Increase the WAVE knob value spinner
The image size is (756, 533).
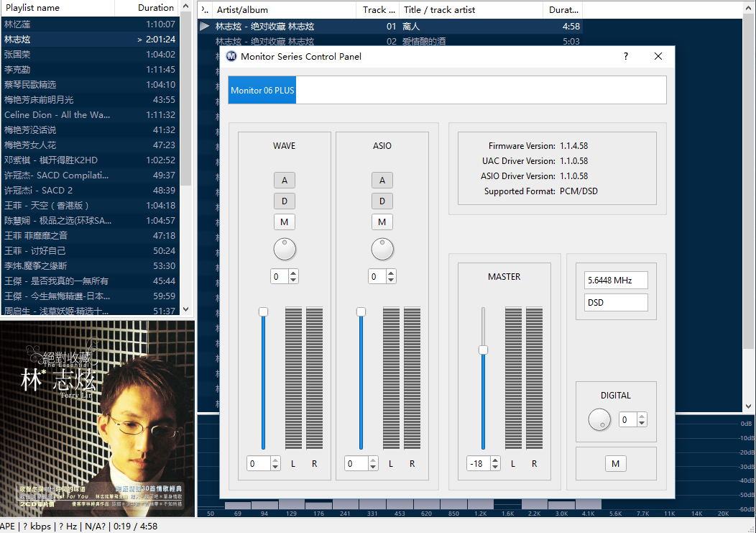[293, 273]
